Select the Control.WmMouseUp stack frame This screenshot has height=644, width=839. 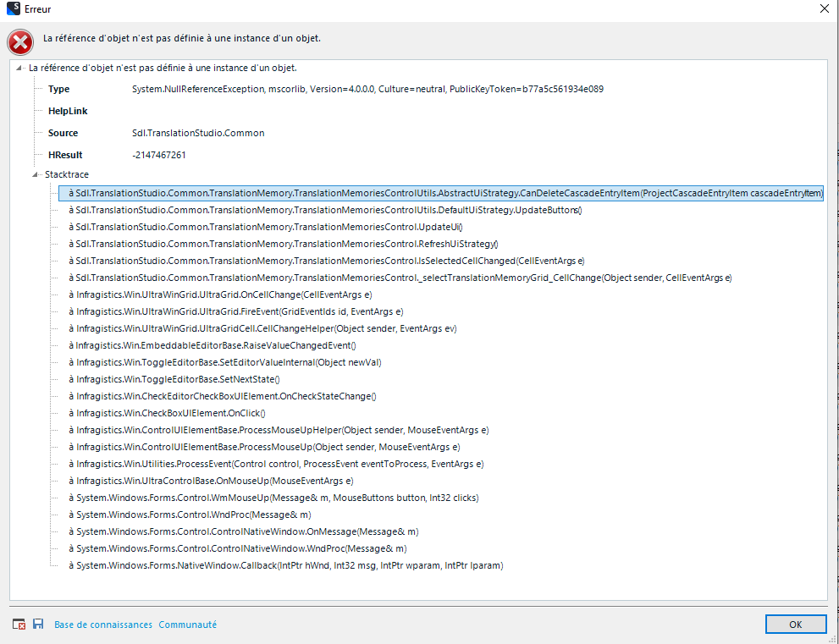click(274, 498)
